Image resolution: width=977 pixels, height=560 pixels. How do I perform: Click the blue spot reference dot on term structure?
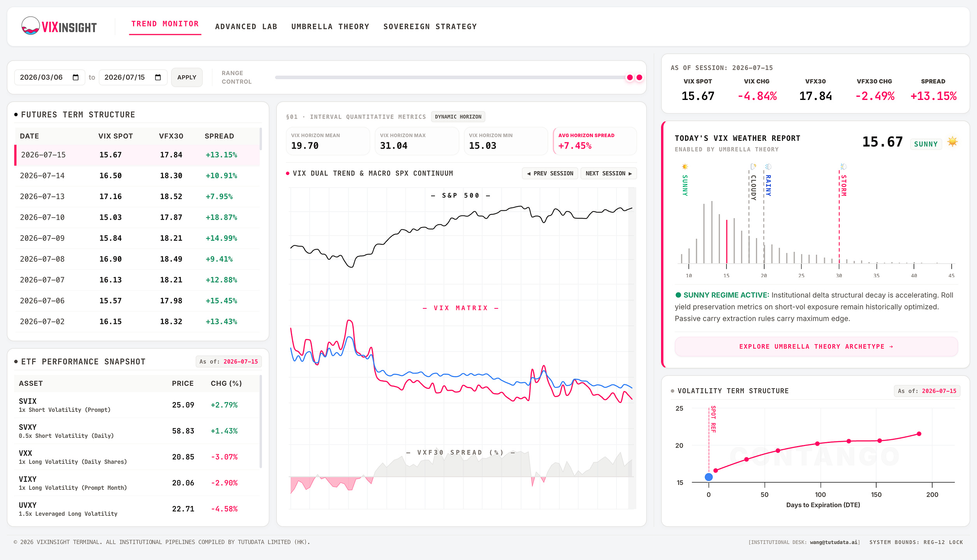pyautogui.click(x=709, y=477)
